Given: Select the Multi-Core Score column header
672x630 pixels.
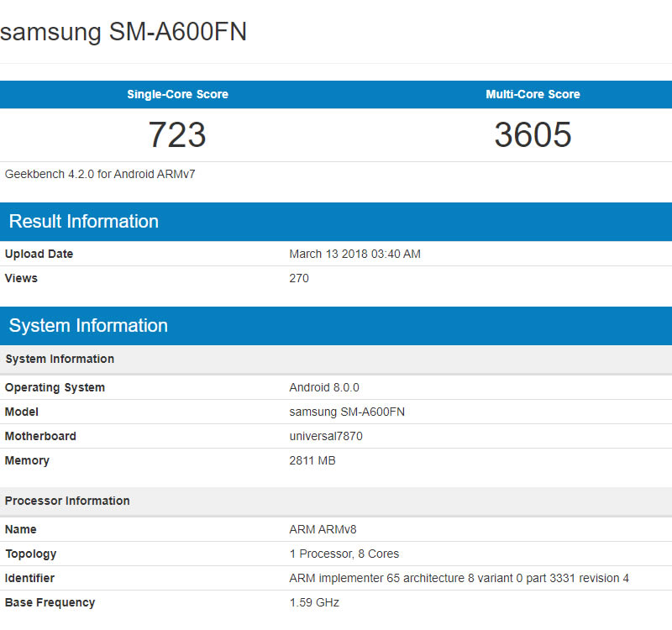Looking at the screenshot, I should pos(533,94).
